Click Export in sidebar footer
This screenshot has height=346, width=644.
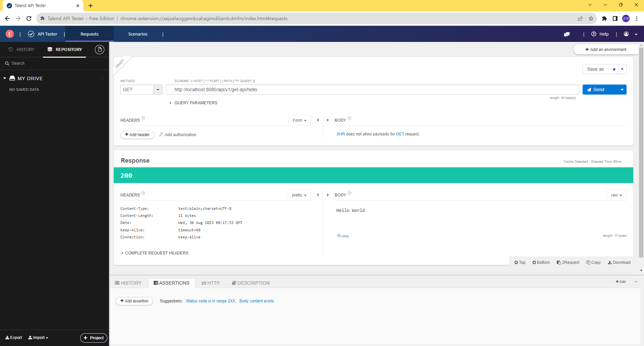pyautogui.click(x=14, y=338)
